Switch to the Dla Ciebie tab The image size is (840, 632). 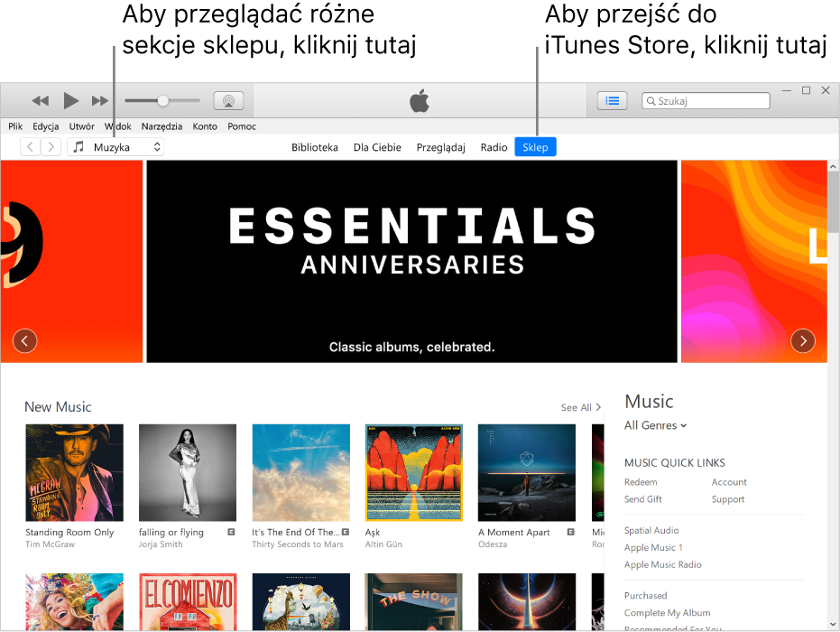click(377, 146)
